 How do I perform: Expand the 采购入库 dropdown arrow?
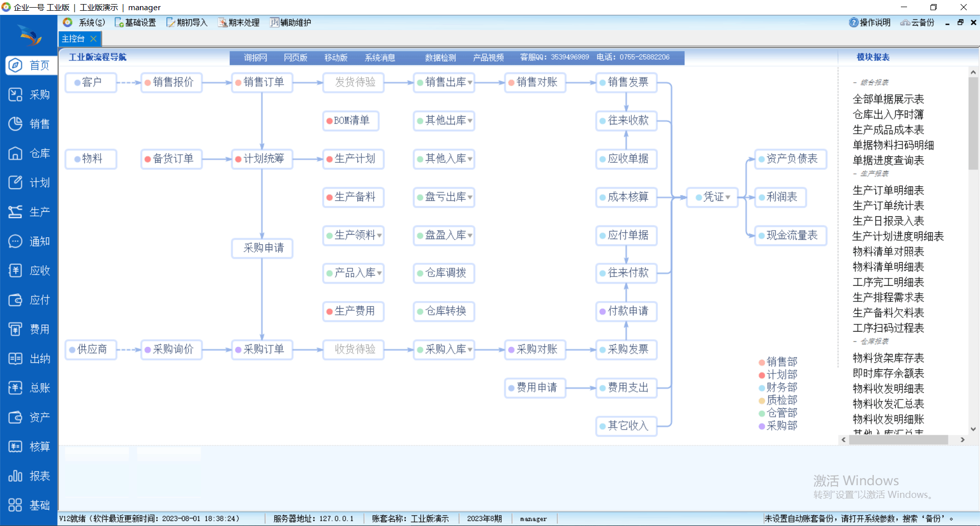click(x=470, y=350)
